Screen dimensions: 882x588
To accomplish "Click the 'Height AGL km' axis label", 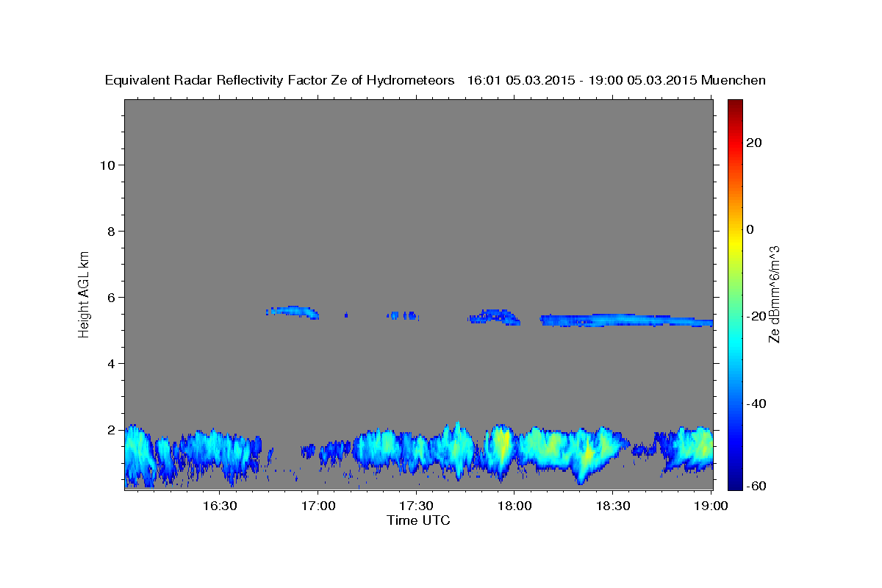I will click(85, 293).
